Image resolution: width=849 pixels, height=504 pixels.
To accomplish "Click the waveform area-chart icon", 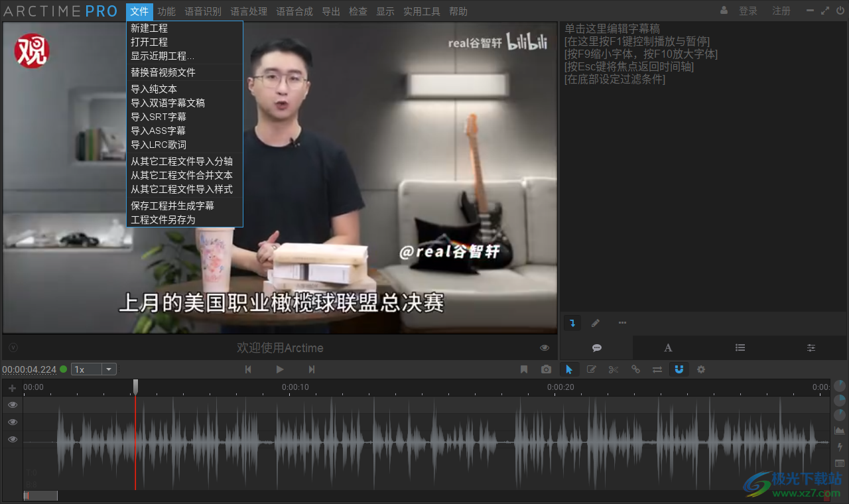I will (x=840, y=430).
